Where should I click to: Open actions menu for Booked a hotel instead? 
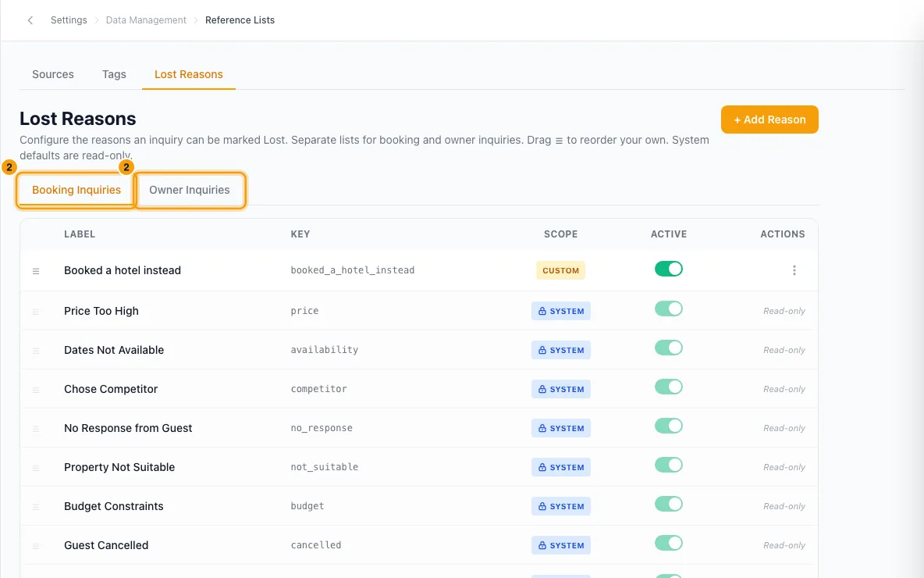794,270
